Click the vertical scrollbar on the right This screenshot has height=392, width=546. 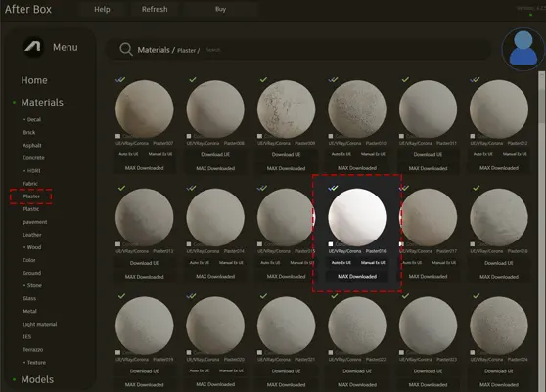pyautogui.click(x=541, y=98)
